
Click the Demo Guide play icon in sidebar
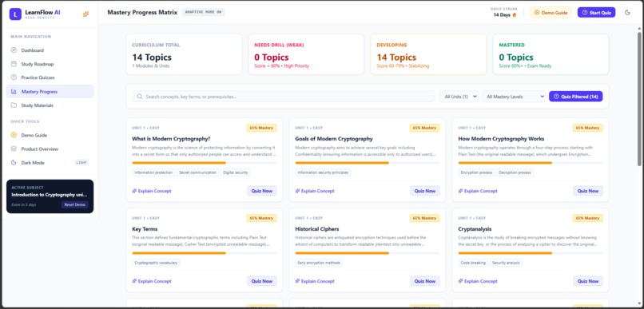(14, 135)
